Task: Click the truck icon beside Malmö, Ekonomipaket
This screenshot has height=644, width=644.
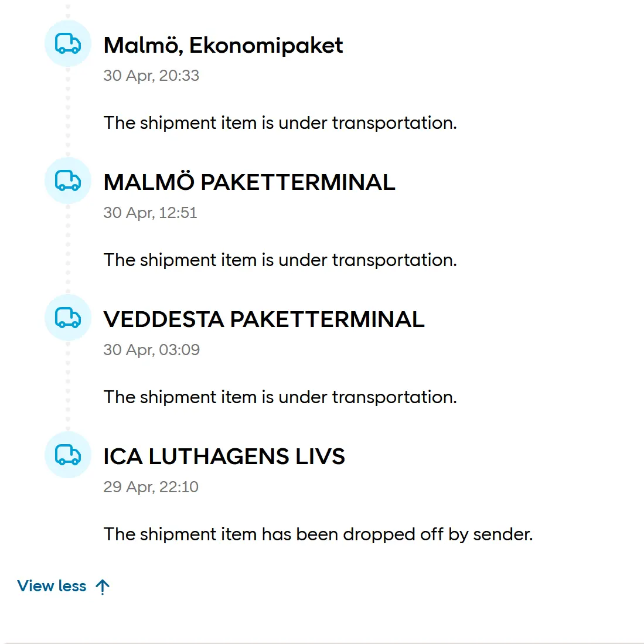Action: (68, 44)
